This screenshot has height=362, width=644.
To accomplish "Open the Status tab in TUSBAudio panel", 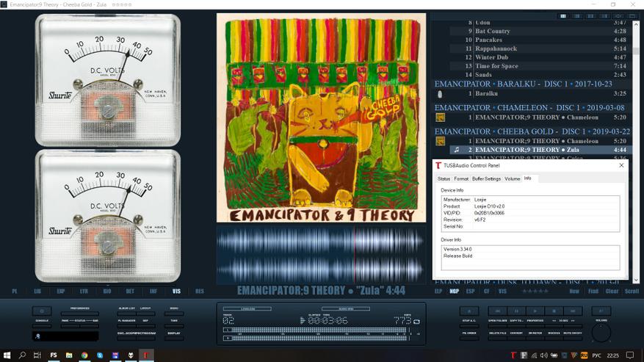I will pos(444,178).
